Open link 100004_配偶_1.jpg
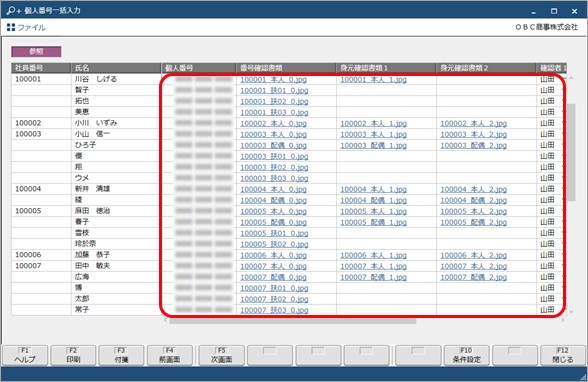The width and height of the screenshot is (588, 382). click(374, 200)
